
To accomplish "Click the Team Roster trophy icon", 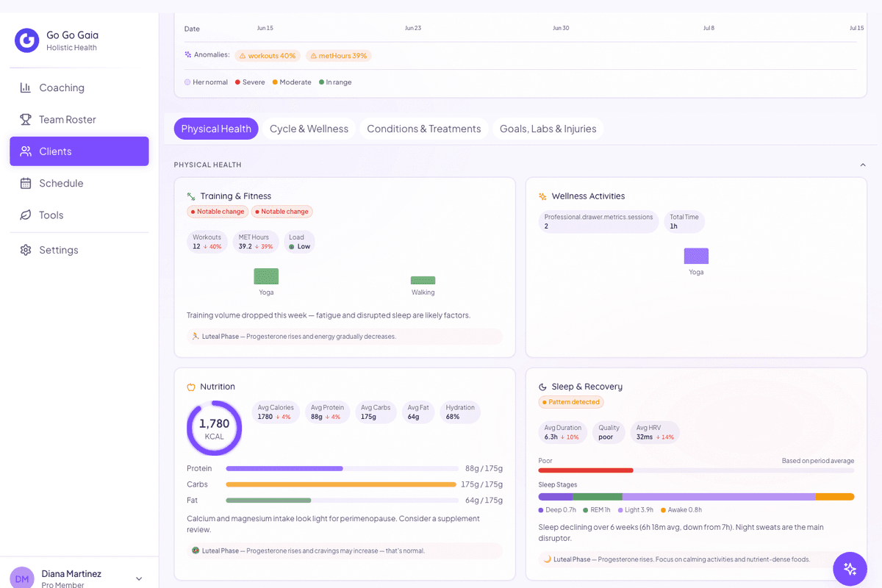I will pos(25,119).
